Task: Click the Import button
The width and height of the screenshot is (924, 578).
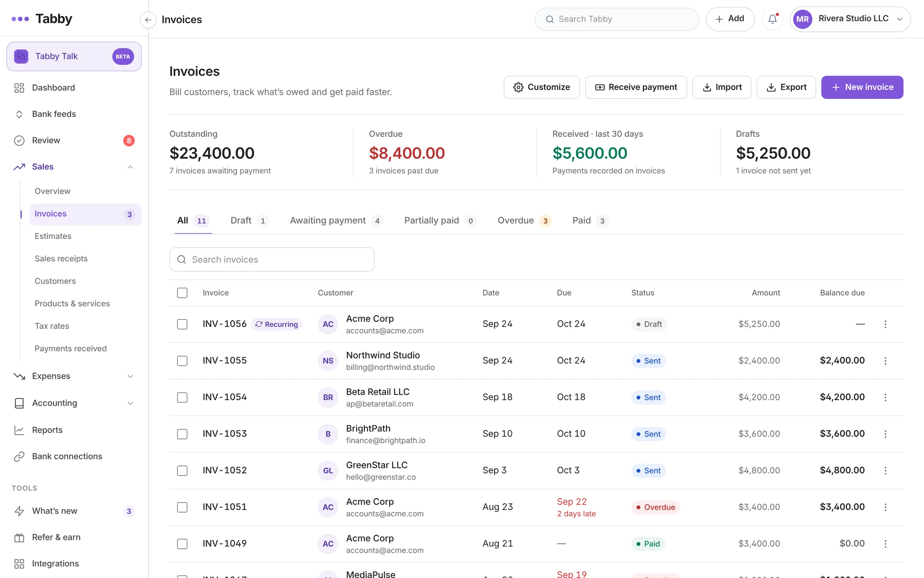Action: (x=722, y=87)
